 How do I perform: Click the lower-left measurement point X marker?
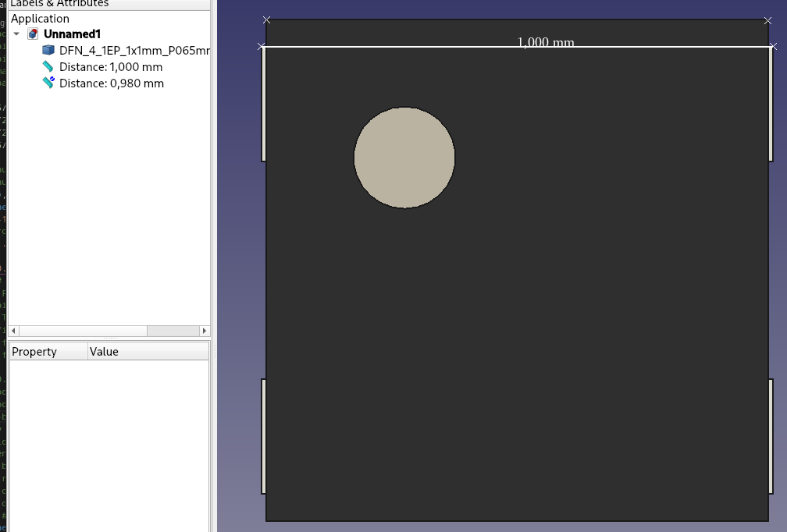(261, 47)
